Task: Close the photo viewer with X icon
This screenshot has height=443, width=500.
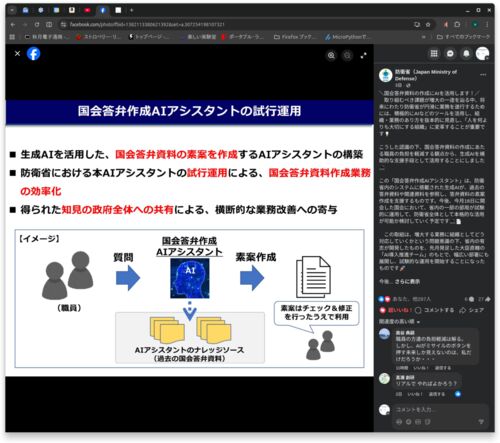Action: [17, 53]
